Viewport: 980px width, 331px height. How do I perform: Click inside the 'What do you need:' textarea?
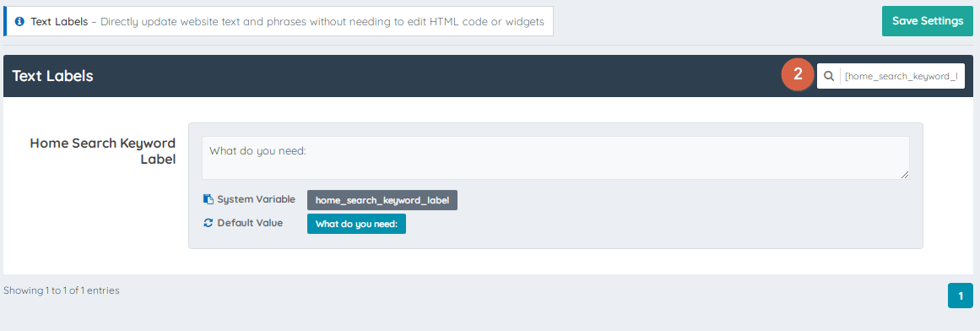tap(555, 158)
